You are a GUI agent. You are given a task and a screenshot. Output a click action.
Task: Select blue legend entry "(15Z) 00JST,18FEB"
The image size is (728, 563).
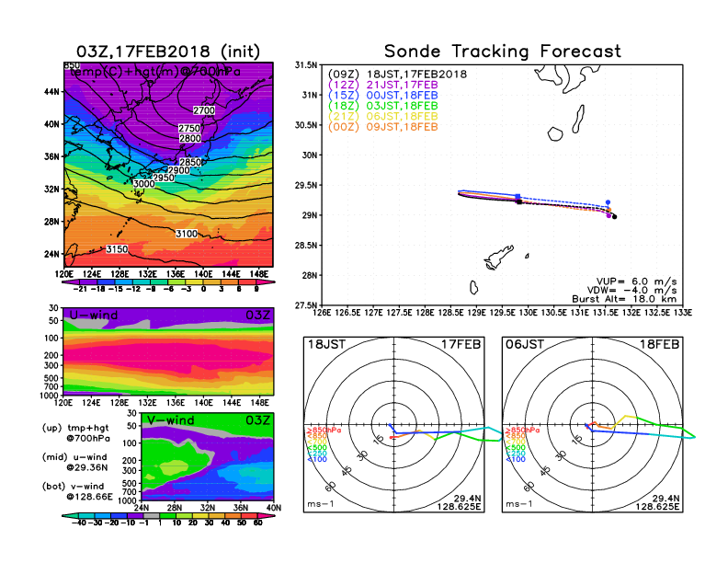click(383, 96)
